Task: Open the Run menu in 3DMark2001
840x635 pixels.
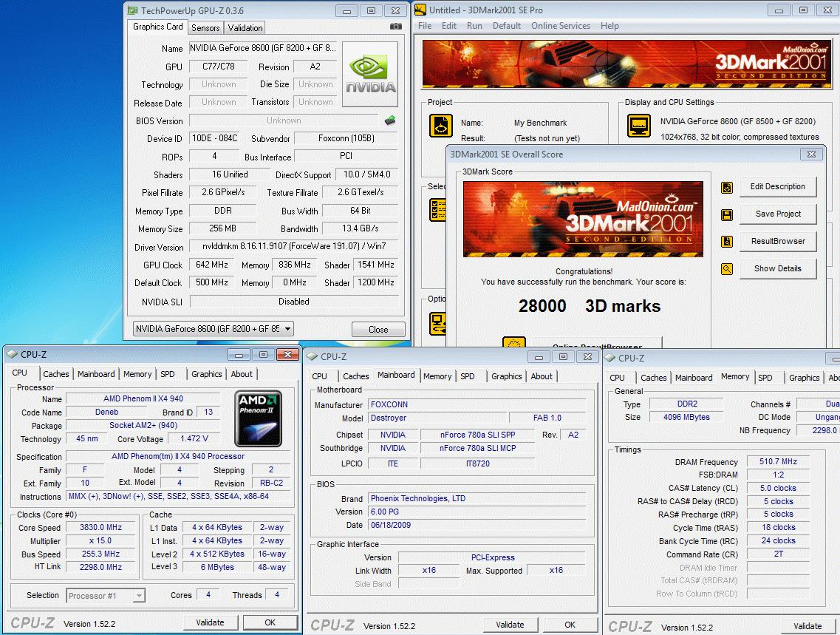Action: 474,26
